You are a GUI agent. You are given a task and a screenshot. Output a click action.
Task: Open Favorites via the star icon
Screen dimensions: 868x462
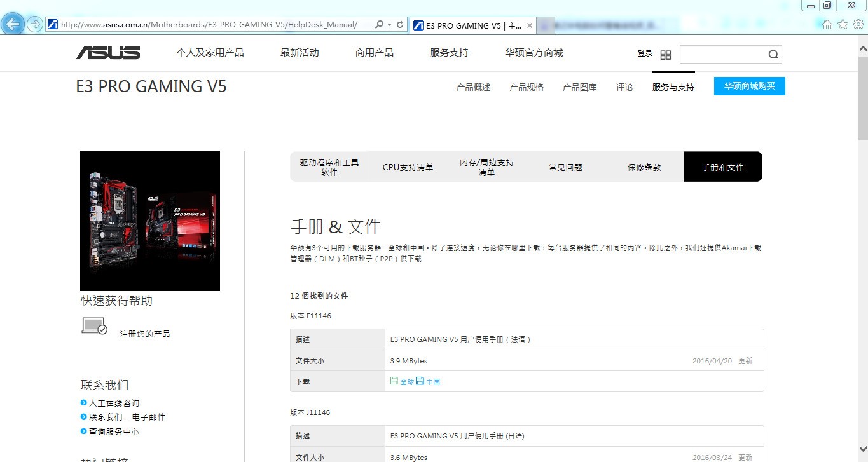(x=843, y=24)
